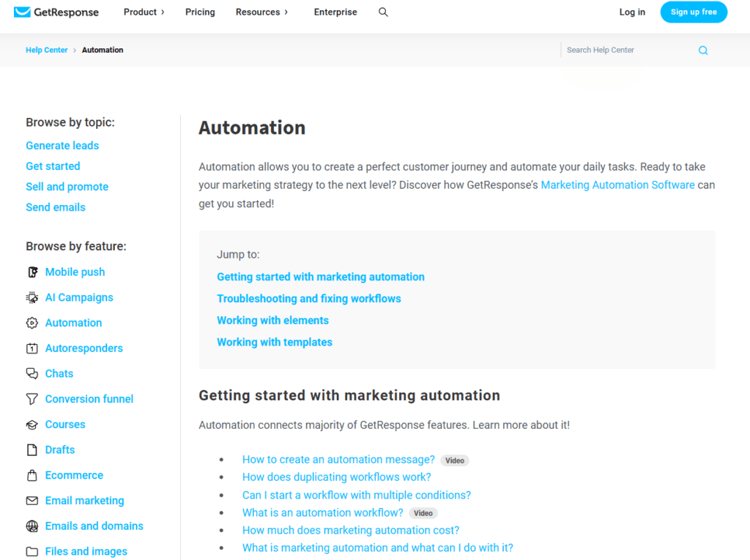The image size is (750, 560).
Task: Go to Help Center breadcrumb
Action: click(x=47, y=50)
